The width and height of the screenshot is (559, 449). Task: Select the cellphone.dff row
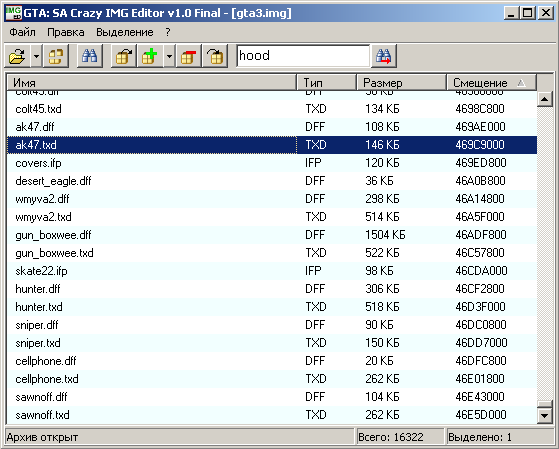click(272, 361)
